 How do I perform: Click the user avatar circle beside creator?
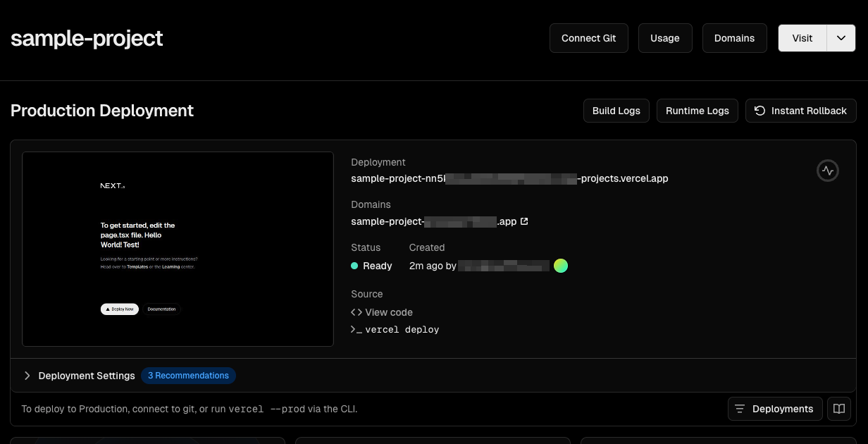[x=561, y=266]
